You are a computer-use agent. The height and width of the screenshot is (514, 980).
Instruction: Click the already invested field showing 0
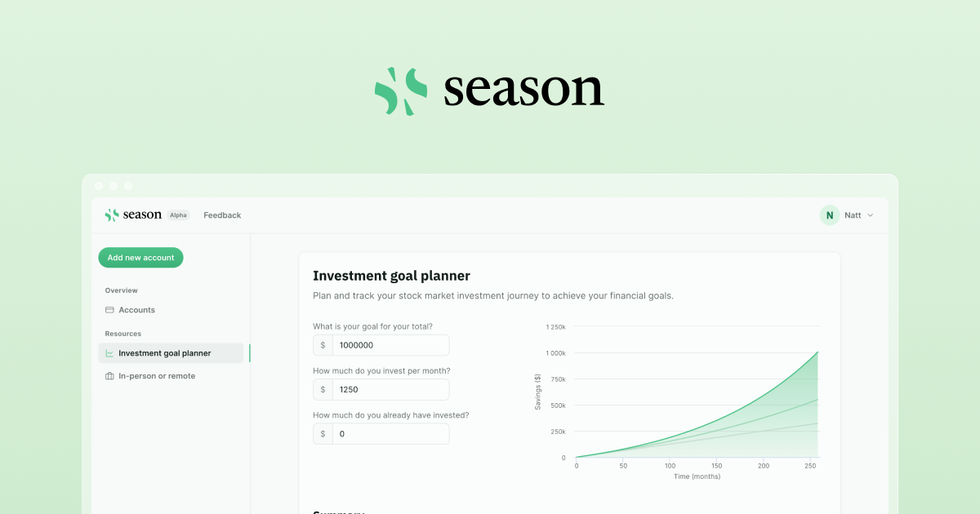coord(390,433)
